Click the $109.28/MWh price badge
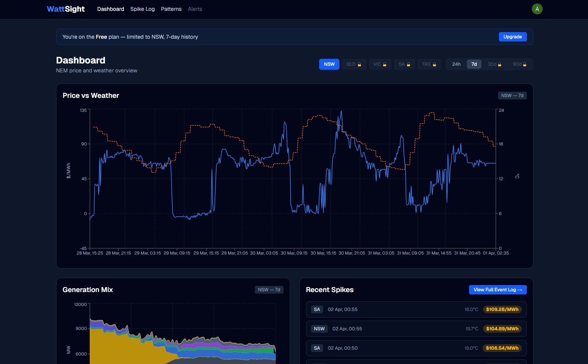 (x=502, y=309)
